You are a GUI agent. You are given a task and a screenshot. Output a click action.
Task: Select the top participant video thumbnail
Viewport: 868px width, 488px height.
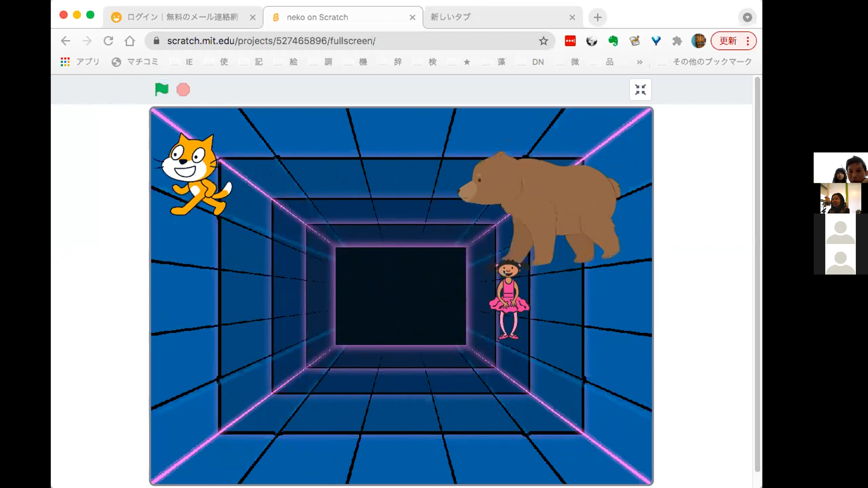[840, 168]
